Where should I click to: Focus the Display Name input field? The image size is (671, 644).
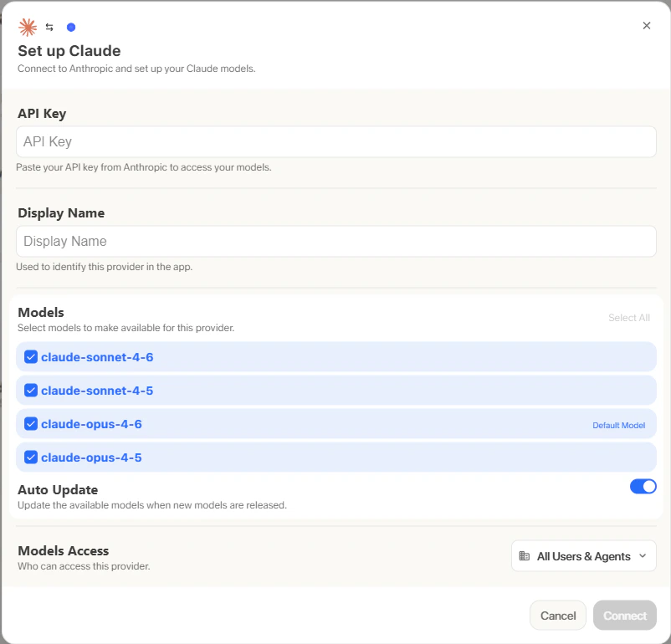(x=336, y=242)
